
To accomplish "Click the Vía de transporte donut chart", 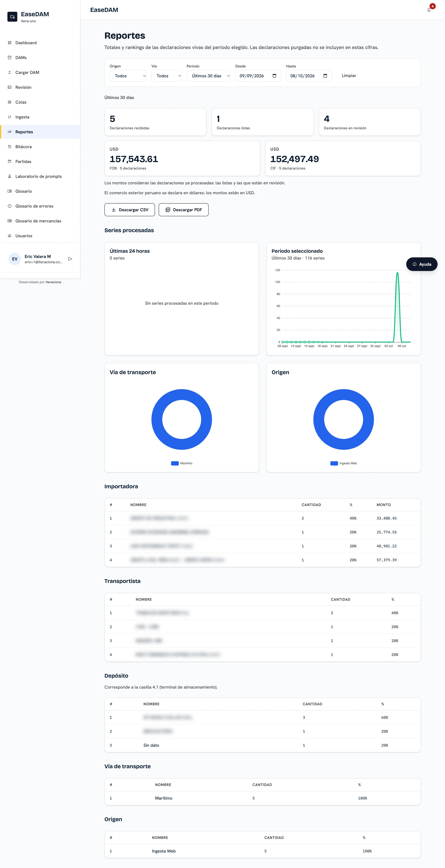I will tap(181, 419).
